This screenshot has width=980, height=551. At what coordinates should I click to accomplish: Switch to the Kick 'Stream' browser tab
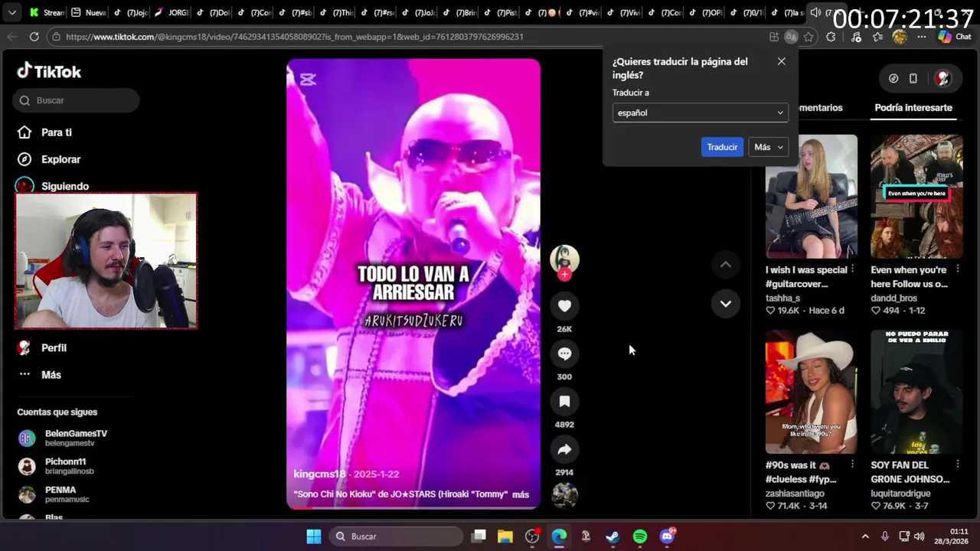pyautogui.click(x=46, y=12)
